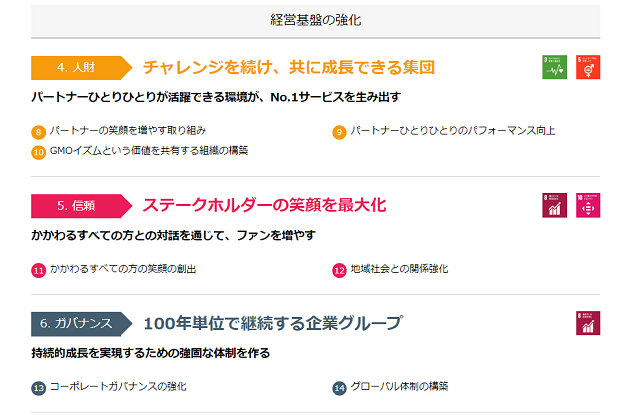Screen dimensions: 640x419
Task: Click the dark number 13 circle badge
Action: 38,388
